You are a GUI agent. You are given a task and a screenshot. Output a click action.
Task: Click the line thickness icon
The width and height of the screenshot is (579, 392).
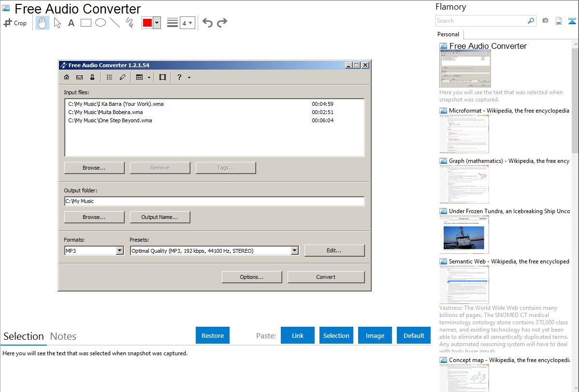[x=173, y=23]
